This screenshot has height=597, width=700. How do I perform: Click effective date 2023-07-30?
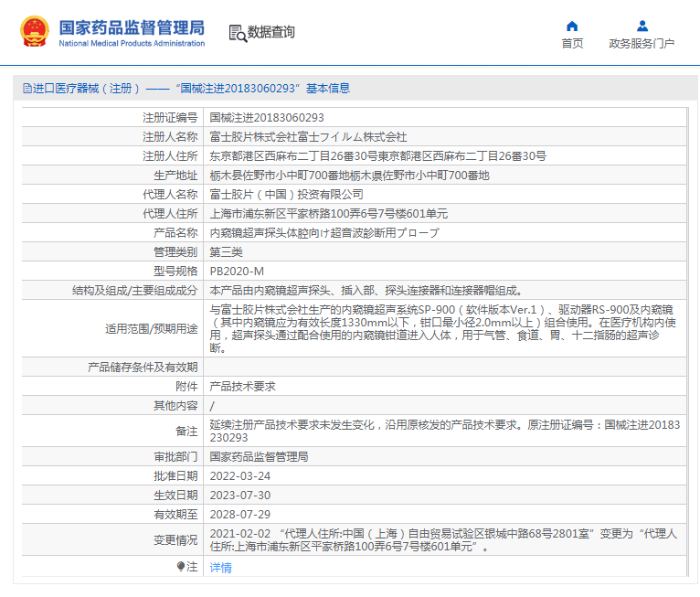click(239, 496)
